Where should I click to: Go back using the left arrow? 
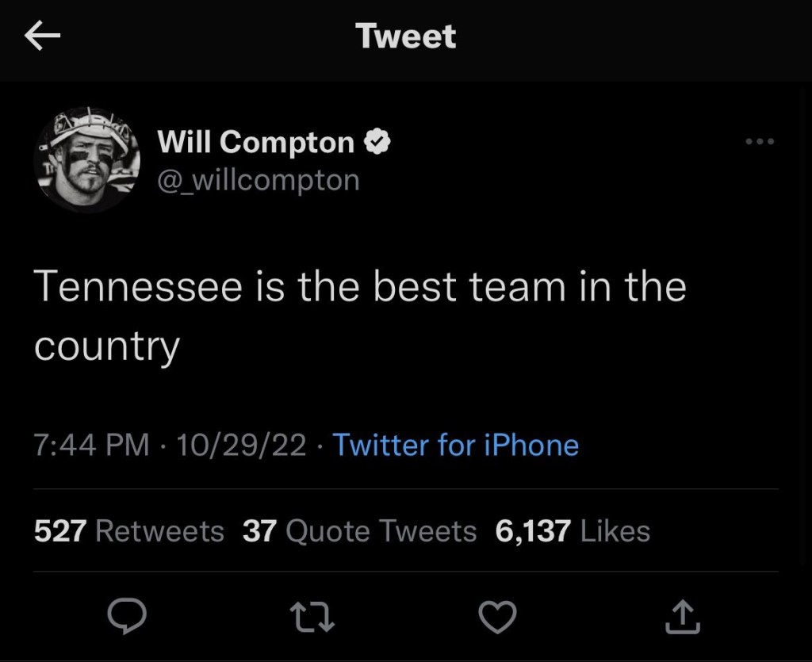point(43,36)
